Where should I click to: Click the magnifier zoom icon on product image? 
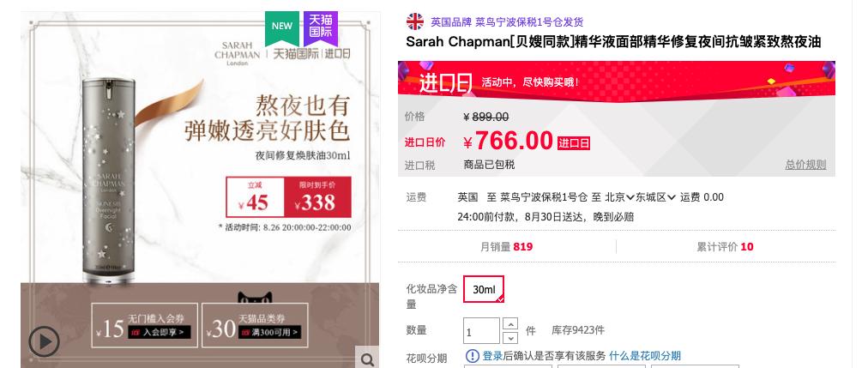(x=367, y=359)
